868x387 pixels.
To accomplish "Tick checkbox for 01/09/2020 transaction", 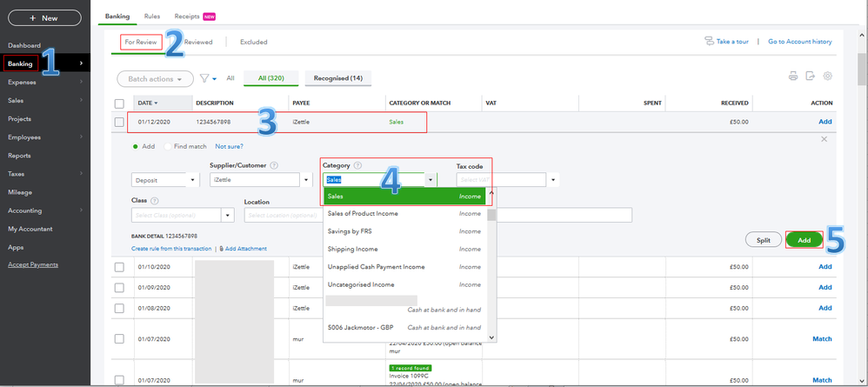I will 119,287.
